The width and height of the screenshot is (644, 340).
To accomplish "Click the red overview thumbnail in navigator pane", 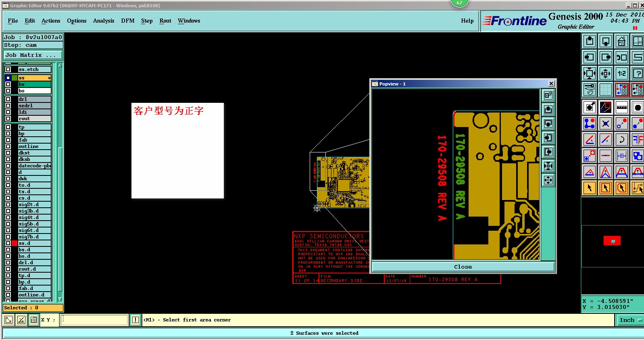I will coord(612,241).
